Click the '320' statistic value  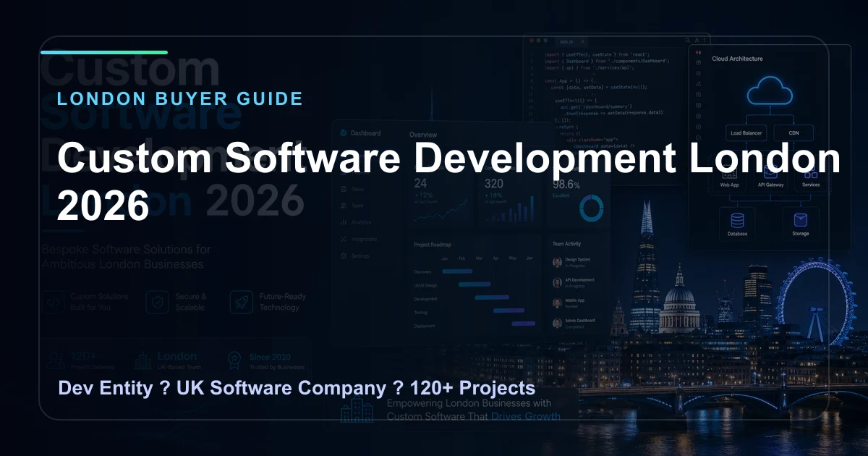(494, 184)
